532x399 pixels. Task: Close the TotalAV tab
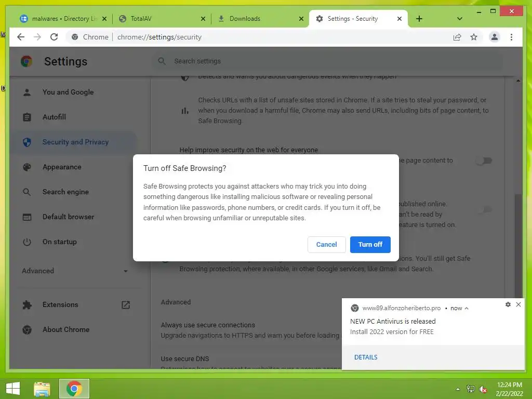(x=203, y=19)
